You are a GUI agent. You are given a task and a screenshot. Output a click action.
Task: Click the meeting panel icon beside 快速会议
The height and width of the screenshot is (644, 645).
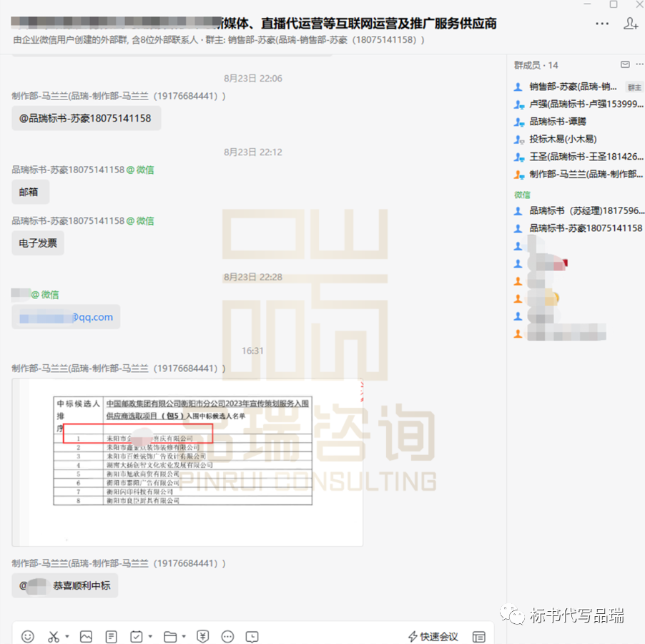click(479, 635)
